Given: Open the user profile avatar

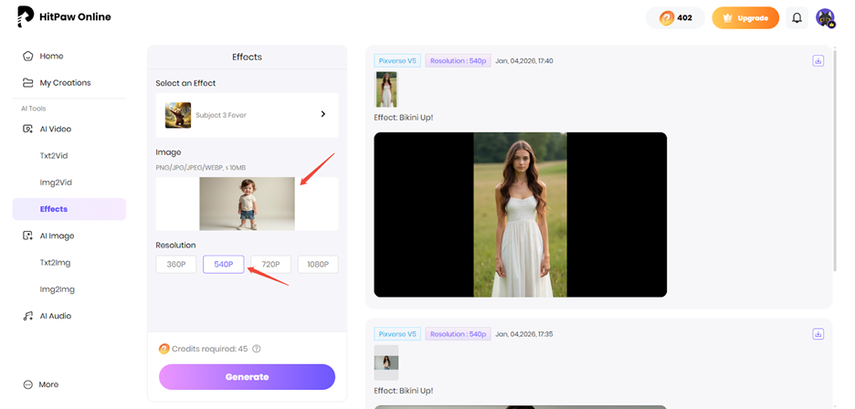Looking at the screenshot, I should (x=825, y=18).
